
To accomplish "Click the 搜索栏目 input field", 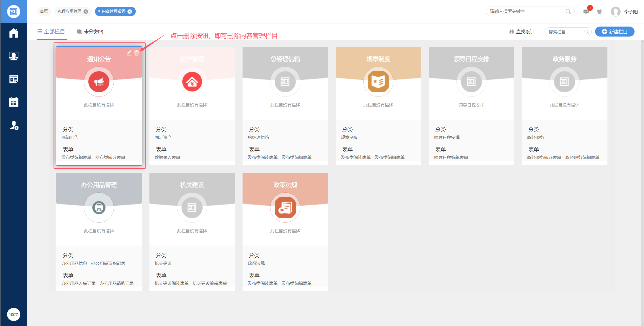I will click(565, 32).
